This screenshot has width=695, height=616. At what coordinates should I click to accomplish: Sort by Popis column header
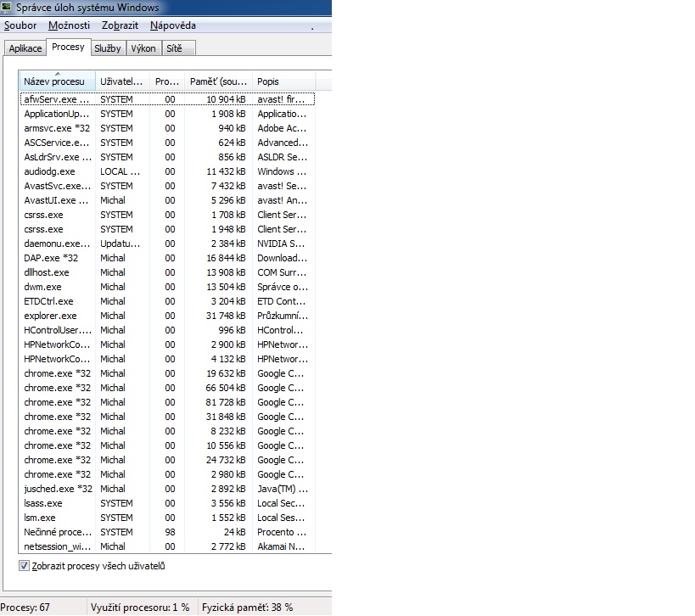pyautogui.click(x=283, y=81)
